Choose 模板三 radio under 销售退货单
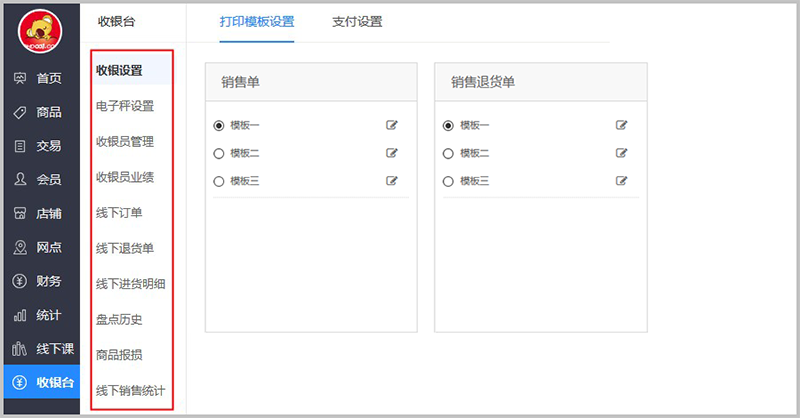This screenshot has height=418, width=800. [x=448, y=181]
